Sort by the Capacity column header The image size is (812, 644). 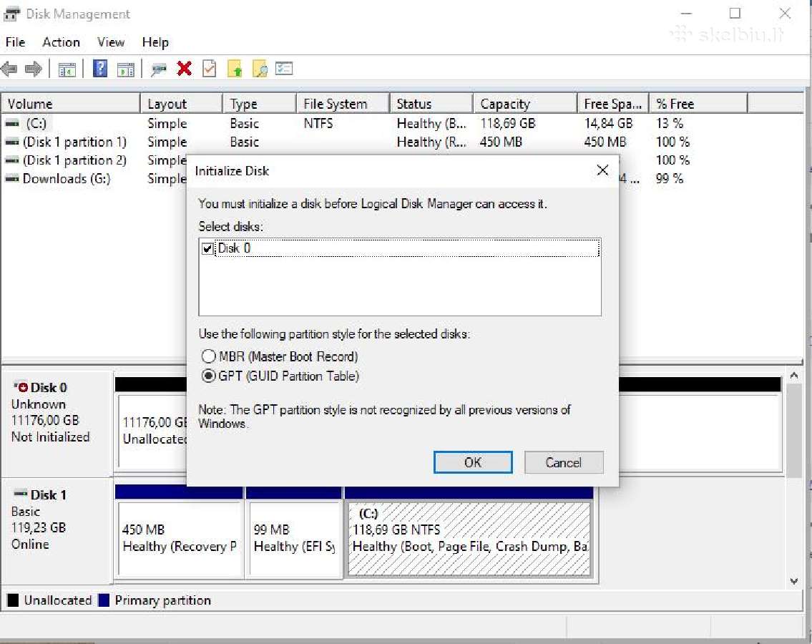(526, 104)
